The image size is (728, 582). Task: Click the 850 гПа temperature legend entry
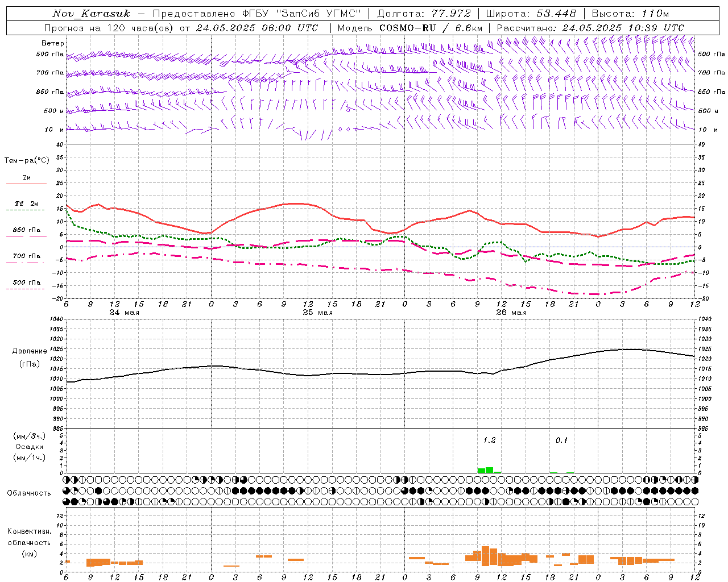click(26, 230)
